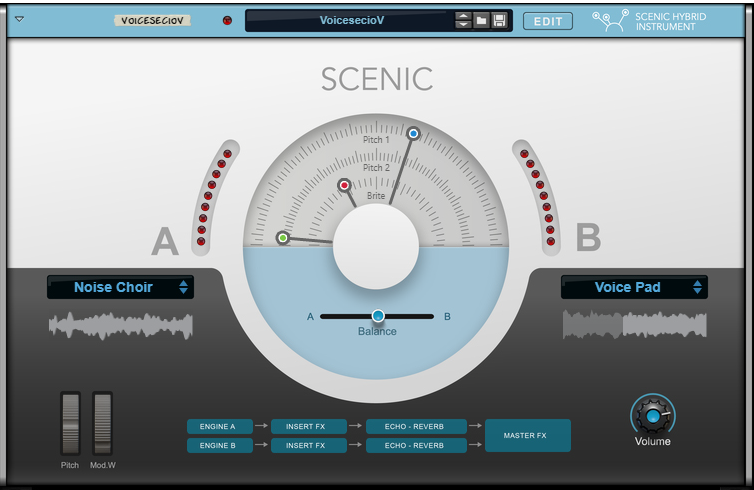Click the 'Pitch 2' dial label

pyautogui.click(x=376, y=167)
